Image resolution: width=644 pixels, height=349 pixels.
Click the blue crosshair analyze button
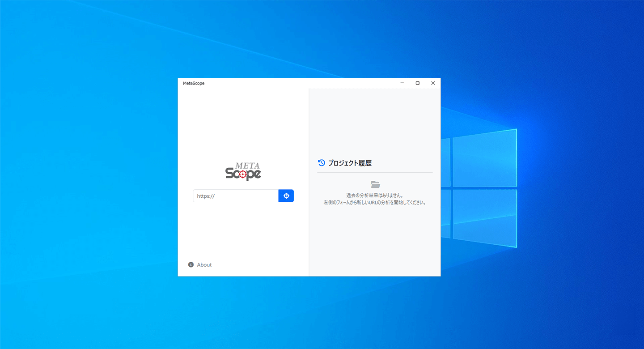pyautogui.click(x=286, y=196)
